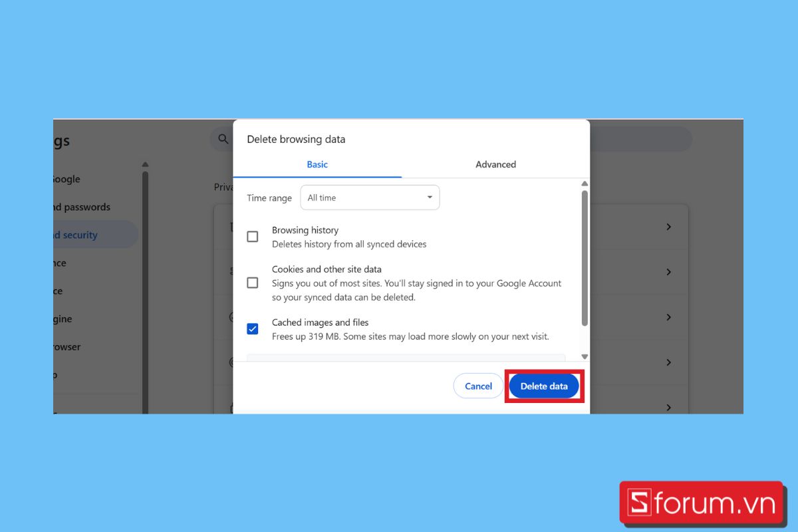Click the dialog scrollbar thumb

(x=585, y=258)
